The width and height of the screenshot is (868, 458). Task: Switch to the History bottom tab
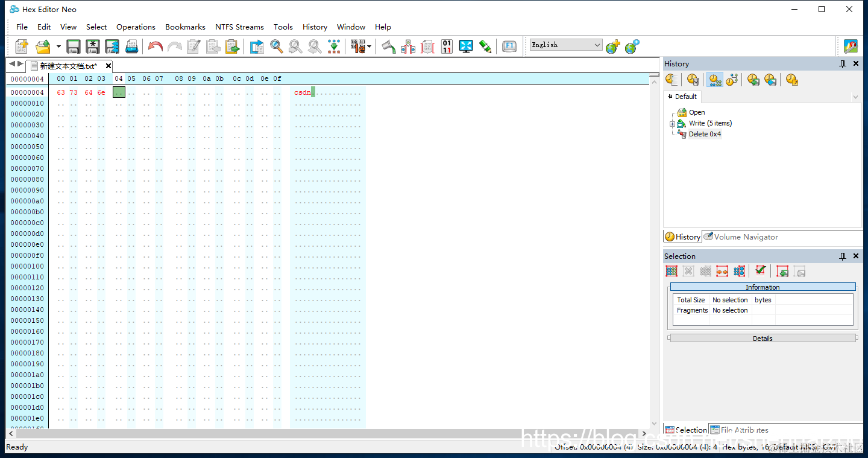click(682, 237)
